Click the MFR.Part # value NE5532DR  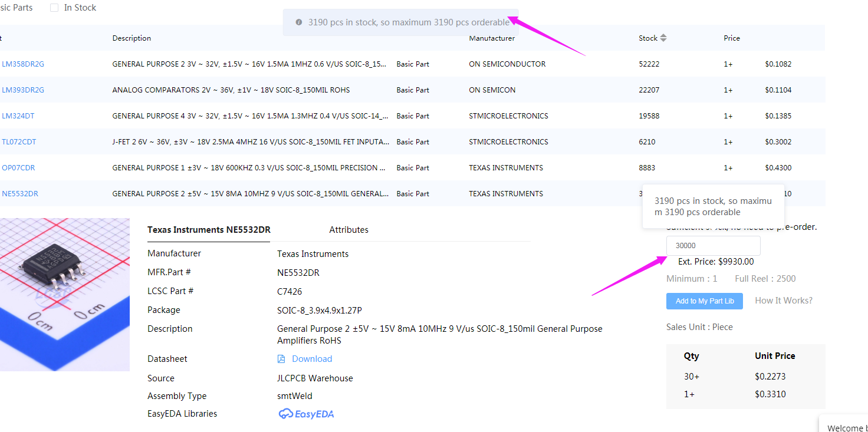298,273
